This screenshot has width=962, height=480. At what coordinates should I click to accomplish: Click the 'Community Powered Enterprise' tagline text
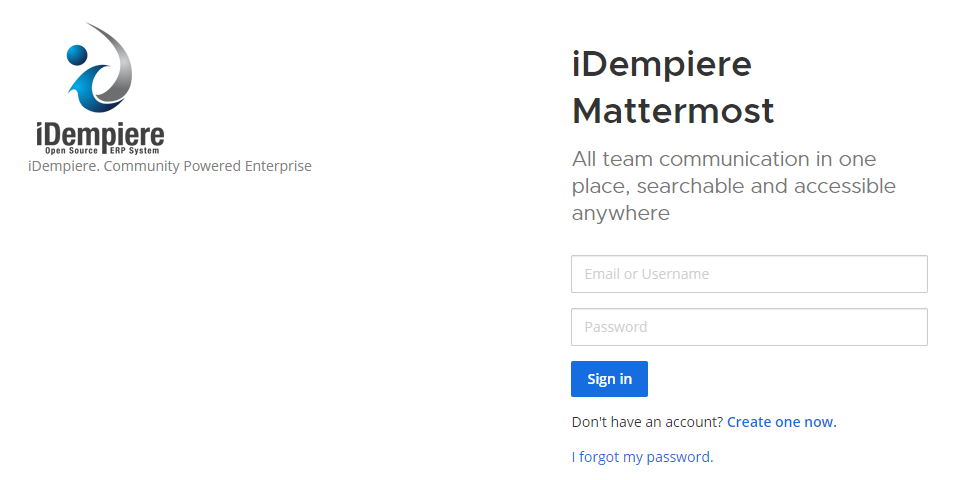pos(208,166)
